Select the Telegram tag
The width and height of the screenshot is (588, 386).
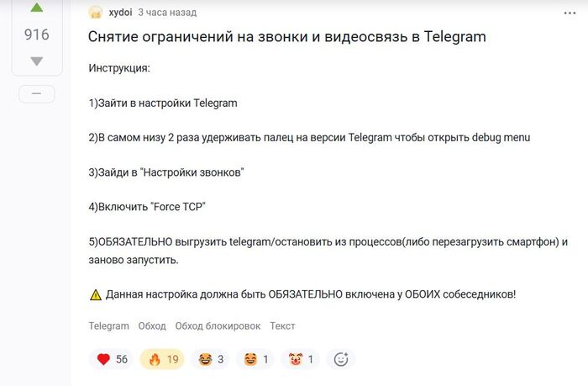(109, 325)
